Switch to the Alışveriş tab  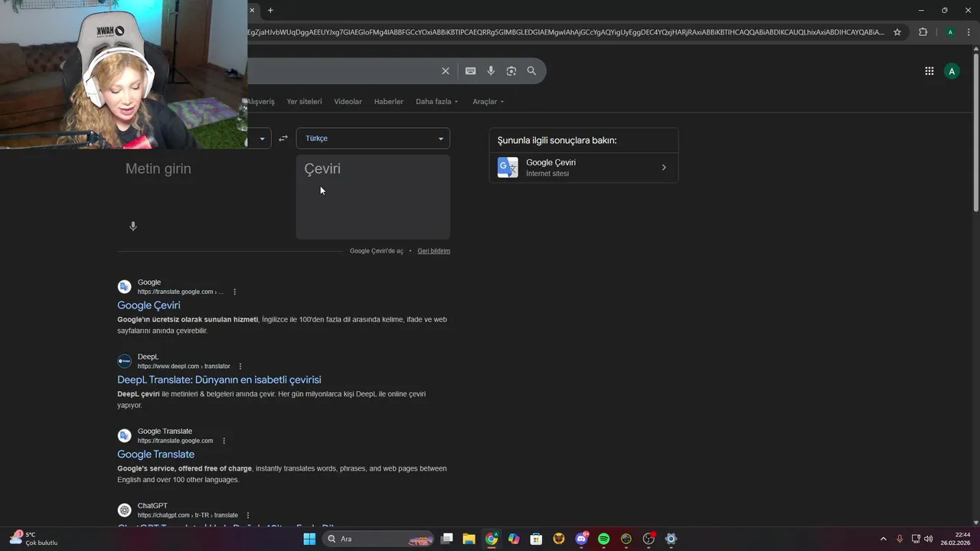260,102
